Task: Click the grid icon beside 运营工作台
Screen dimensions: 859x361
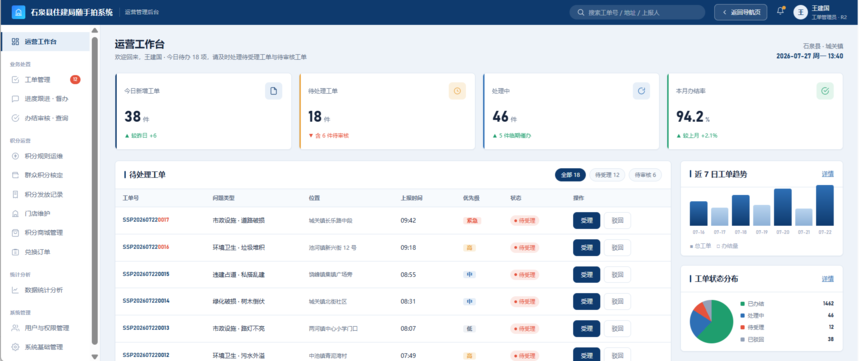Action: coord(15,42)
